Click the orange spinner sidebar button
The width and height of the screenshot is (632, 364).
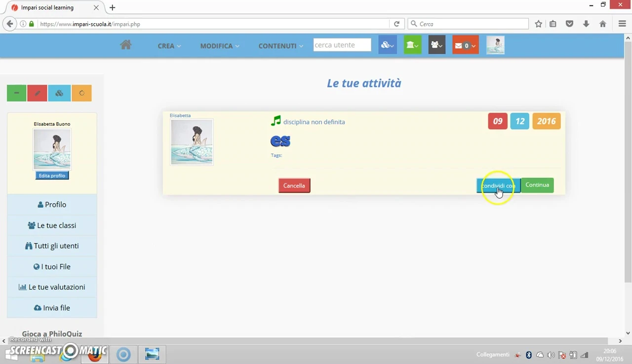(x=81, y=93)
